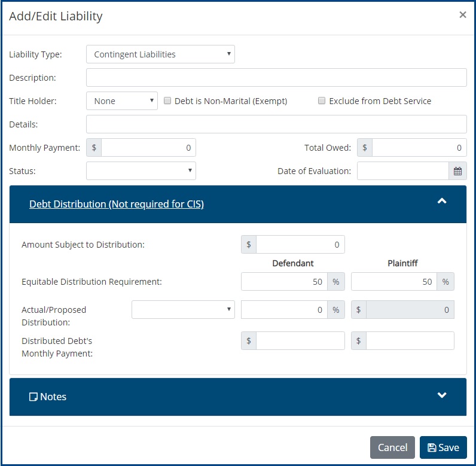Click the Defendant column heading
This screenshot has height=466, width=476.
coord(293,263)
